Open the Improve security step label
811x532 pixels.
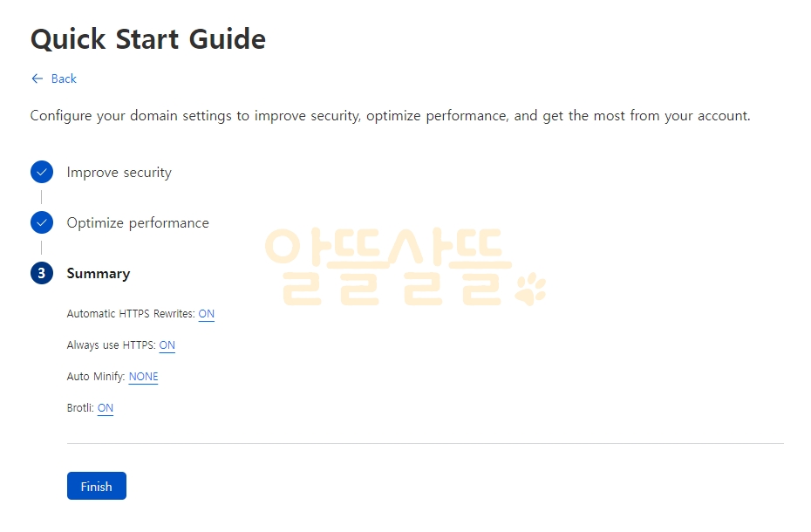(x=119, y=173)
